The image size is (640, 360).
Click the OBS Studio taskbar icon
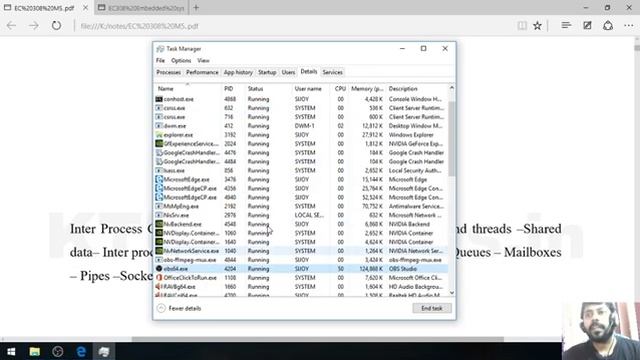coord(58,351)
